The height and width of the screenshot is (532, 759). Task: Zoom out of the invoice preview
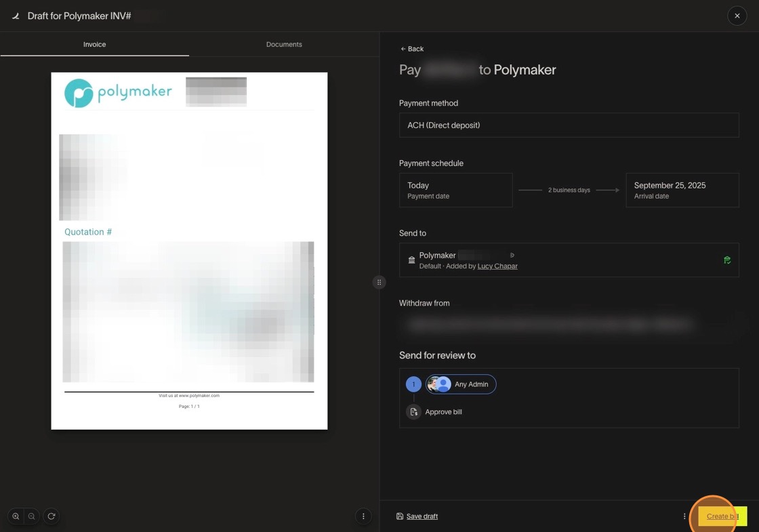pyautogui.click(x=32, y=516)
